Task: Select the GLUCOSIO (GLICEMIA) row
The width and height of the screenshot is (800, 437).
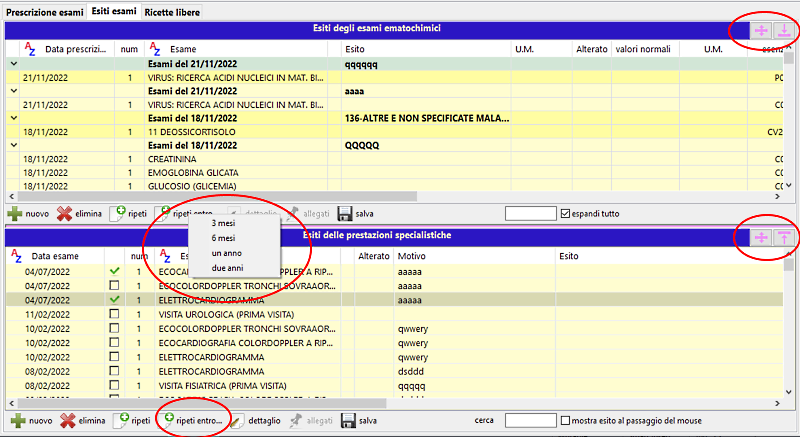Action: click(394, 186)
